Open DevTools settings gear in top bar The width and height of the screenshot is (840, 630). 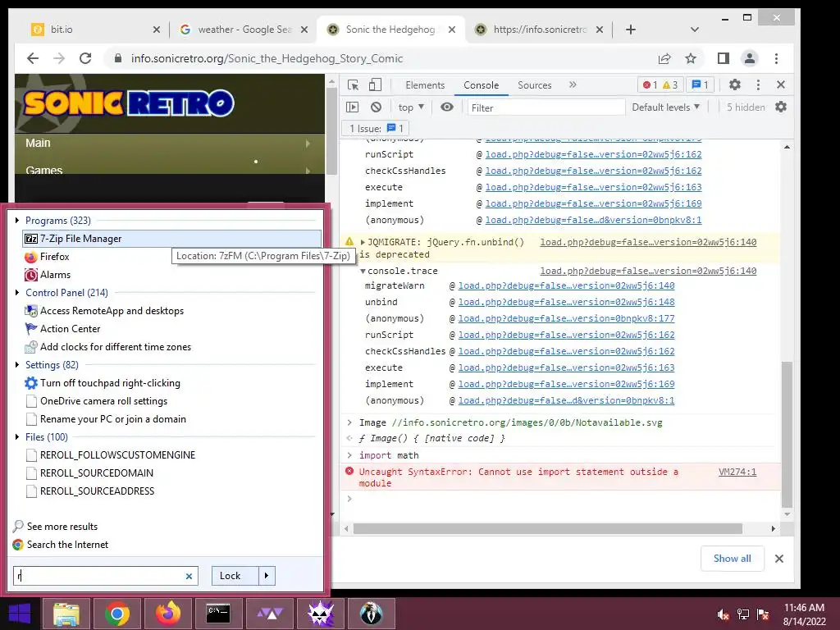point(735,84)
